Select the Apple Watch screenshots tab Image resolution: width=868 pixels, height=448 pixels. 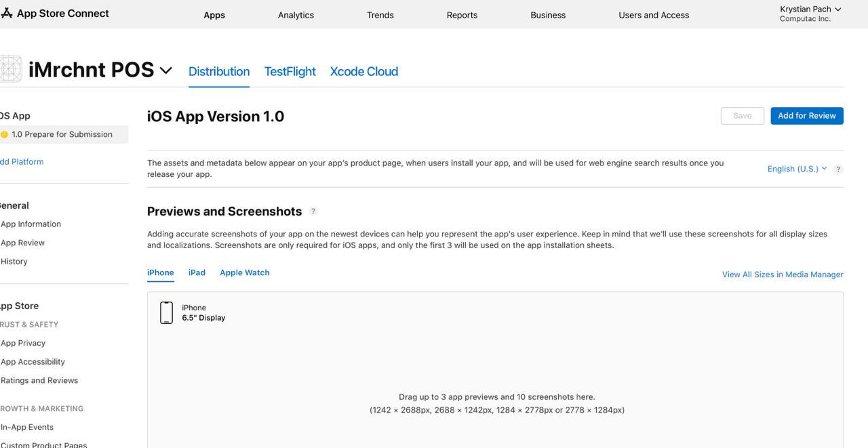pyautogui.click(x=245, y=272)
